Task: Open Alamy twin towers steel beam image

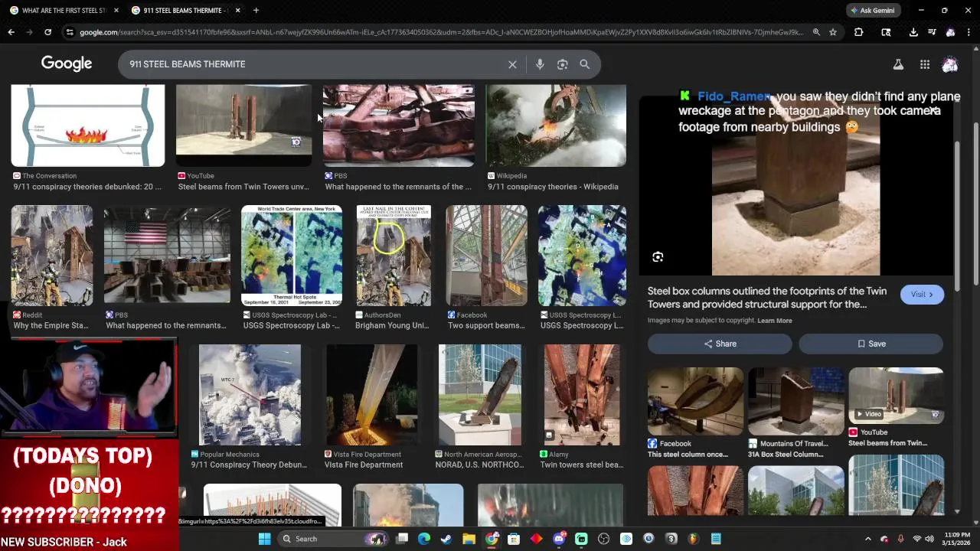Action: (x=582, y=395)
